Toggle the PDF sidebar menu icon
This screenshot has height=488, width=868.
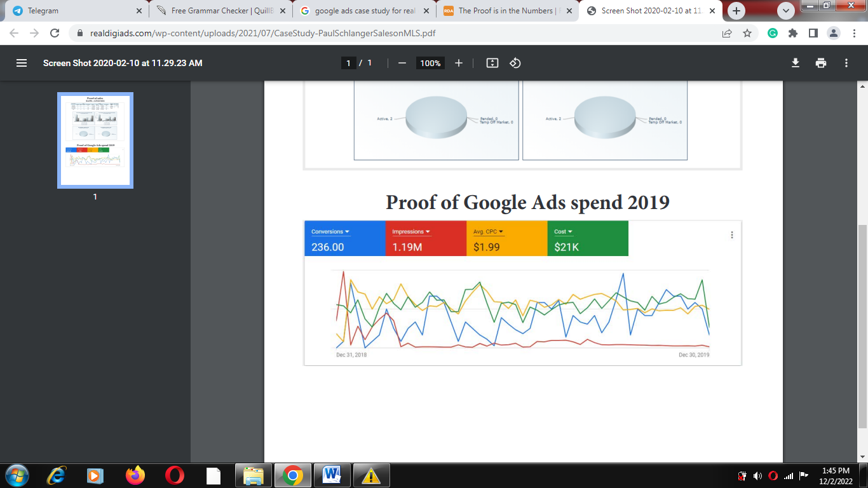click(22, 63)
